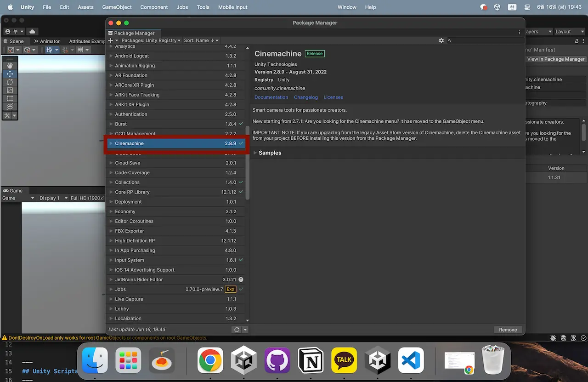Open the Cinemachine Changelog link
The width and height of the screenshot is (588, 382).
(306, 97)
